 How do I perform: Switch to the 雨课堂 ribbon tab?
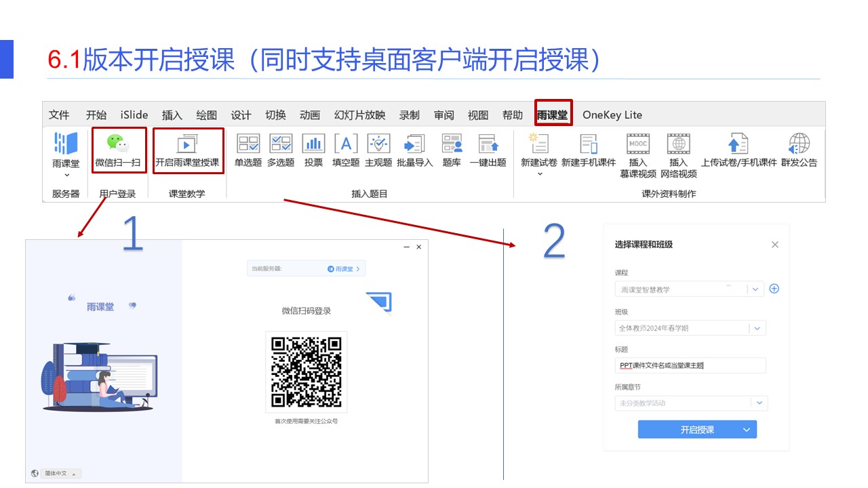pos(553,115)
